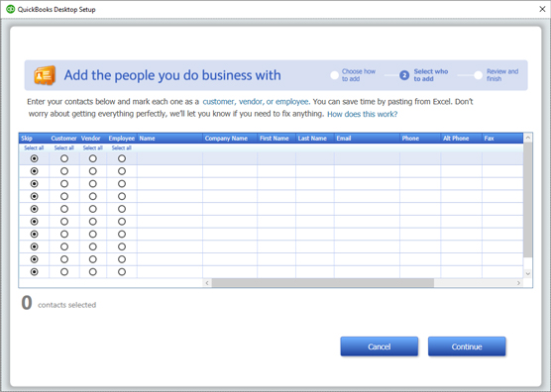The width and height of the screenshot is (551, 392).
Task: Click 'Select all' under Customer column
Action: [x=64, y=147]
